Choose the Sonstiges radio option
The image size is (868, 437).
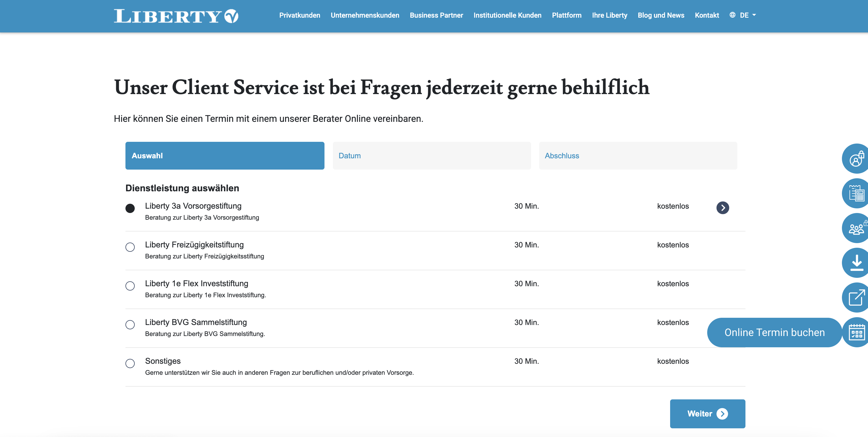pos(130,363)
